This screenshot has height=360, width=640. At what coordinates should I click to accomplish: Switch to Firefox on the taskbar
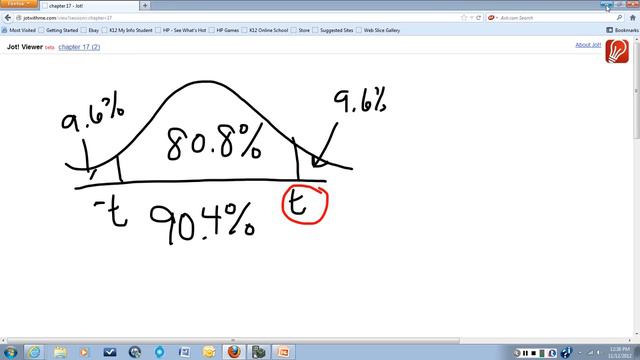[x=234, y=352]
